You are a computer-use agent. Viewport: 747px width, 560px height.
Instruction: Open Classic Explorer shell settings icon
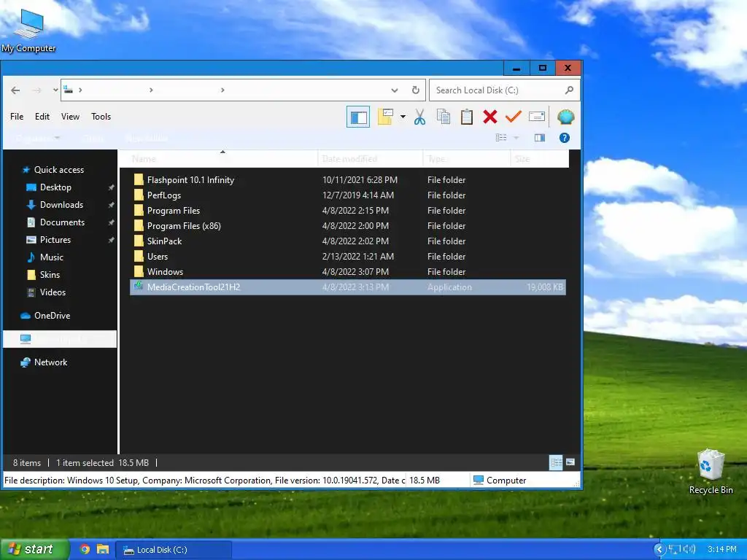565,117
